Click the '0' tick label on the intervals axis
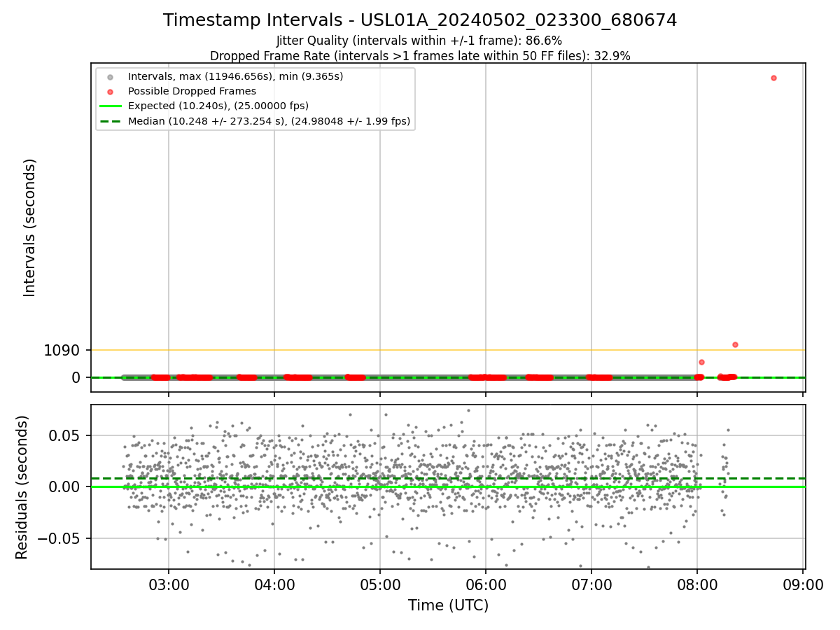Viewport: 840px width, 630px height. [76, 377]
